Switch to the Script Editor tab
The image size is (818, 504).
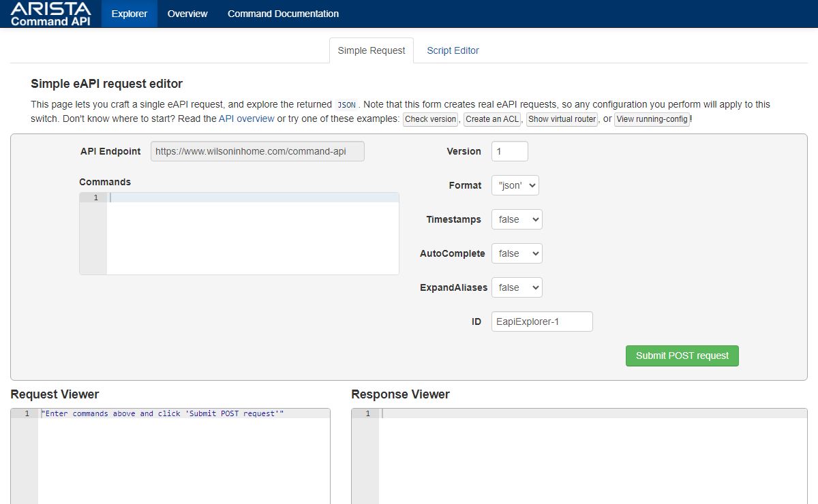pyautogui.click(x=453, y=50)
